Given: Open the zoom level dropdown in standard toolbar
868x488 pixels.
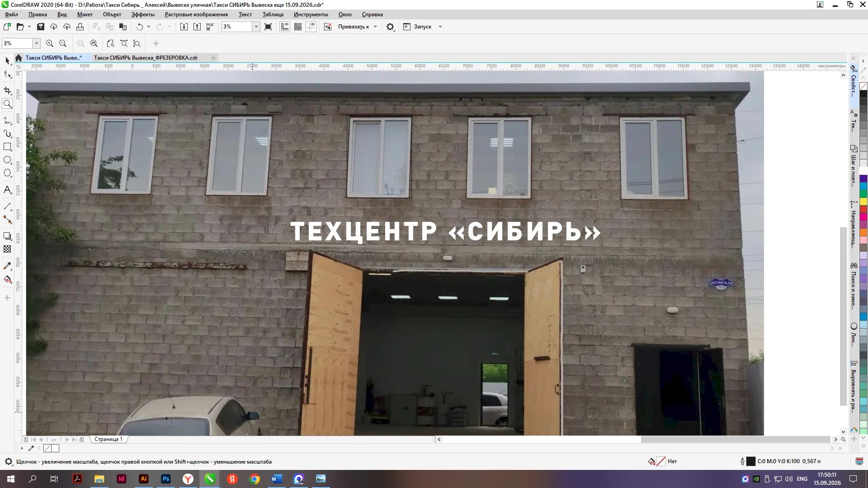Looking at the screenshot, I should [x=256, y=27].
